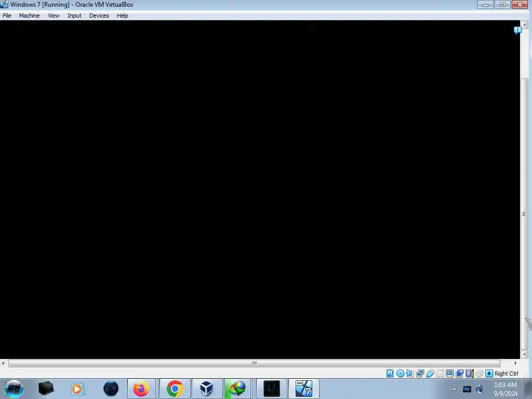Open the File menu
This screenshot has height=399, width=532.
pos(7,16)
